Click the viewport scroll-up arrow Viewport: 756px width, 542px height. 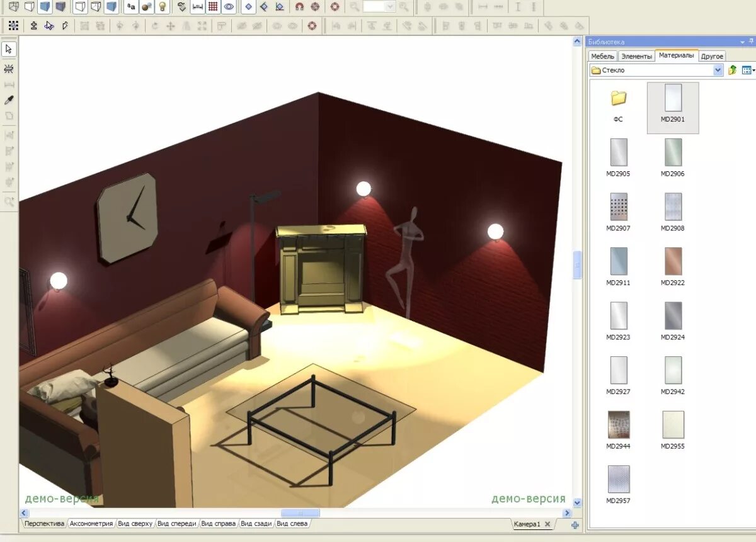[577, 42]
